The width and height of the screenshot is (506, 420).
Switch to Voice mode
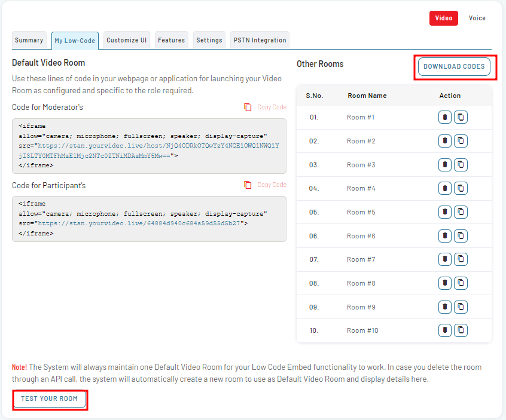tap(477, 18)
